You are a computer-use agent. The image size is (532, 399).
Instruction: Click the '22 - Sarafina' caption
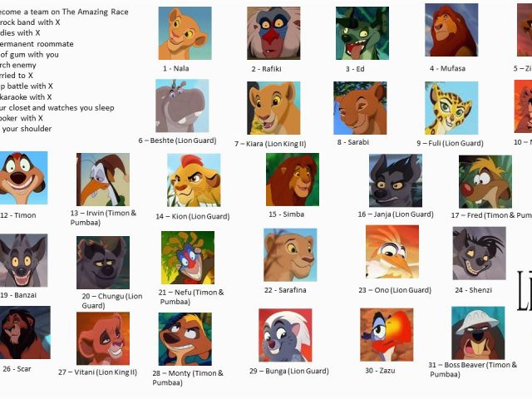(x=285, y=290)
